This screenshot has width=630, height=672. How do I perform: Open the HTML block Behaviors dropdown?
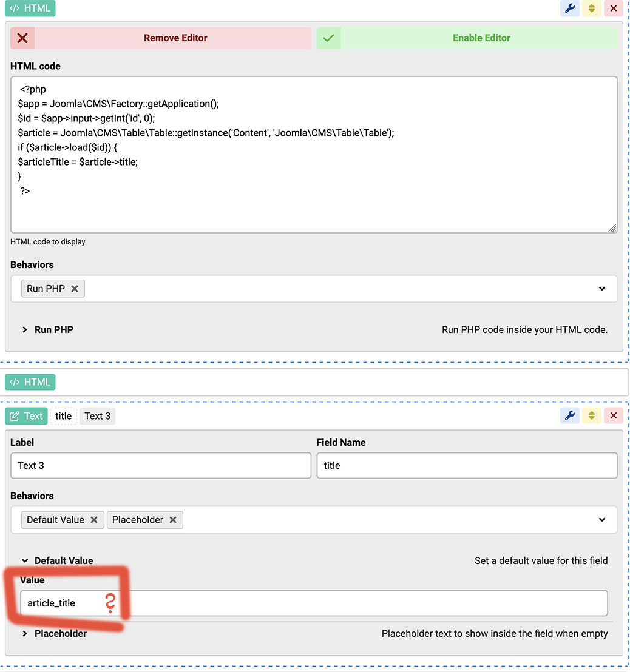click(601, 289)
